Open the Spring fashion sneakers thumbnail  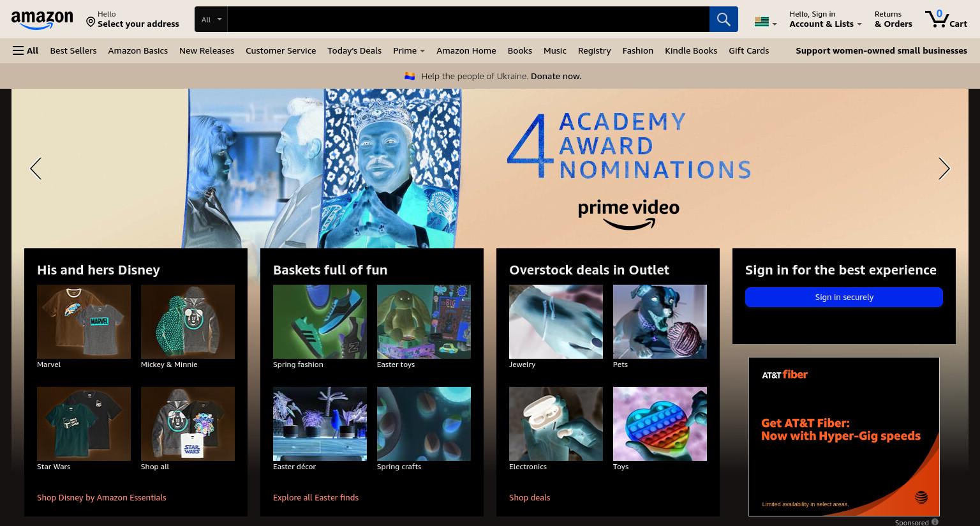tap(320, 322)
